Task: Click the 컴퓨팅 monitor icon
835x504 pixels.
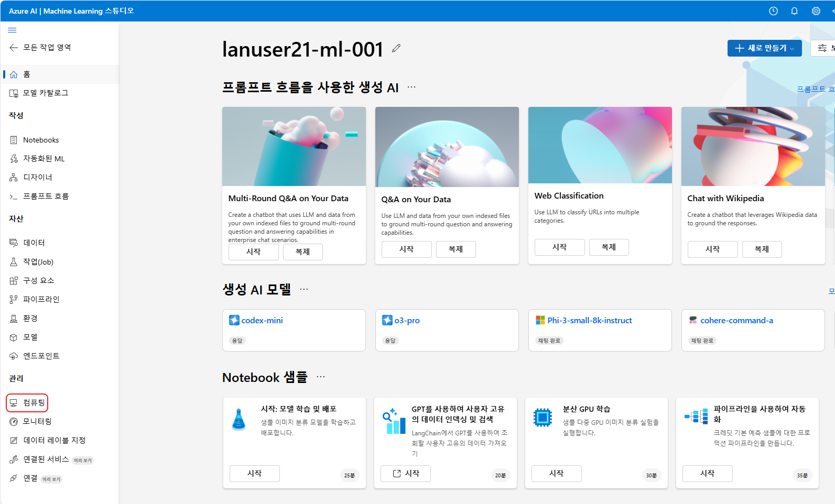Action: tap(14, 403)
